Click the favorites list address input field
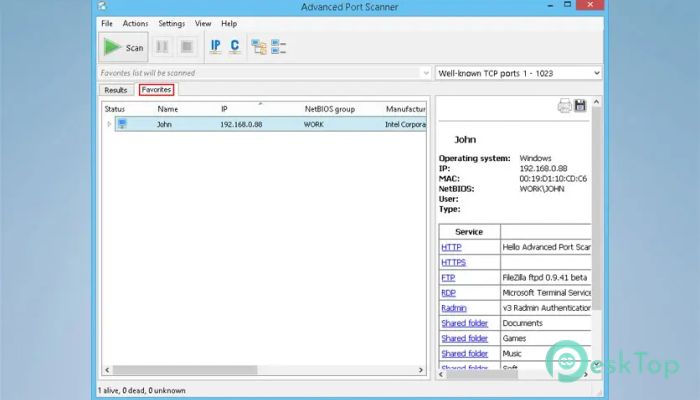 [x=259, y=73]
